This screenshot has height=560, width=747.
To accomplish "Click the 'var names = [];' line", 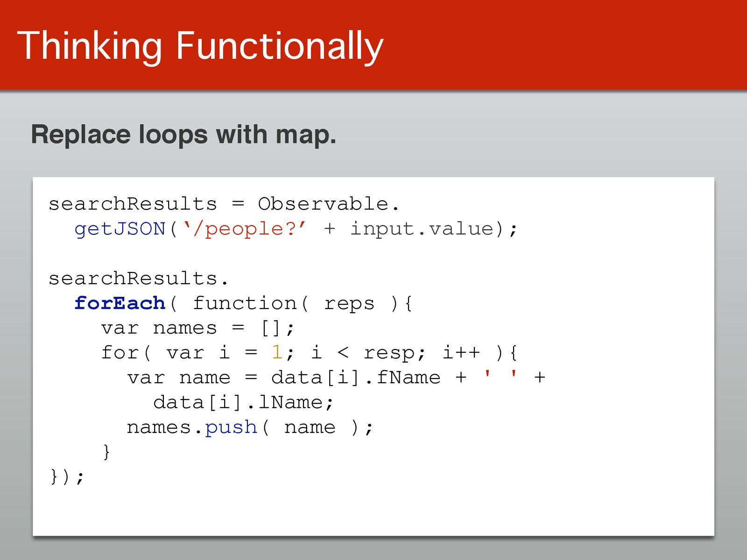I will click(x=198, y=328).
